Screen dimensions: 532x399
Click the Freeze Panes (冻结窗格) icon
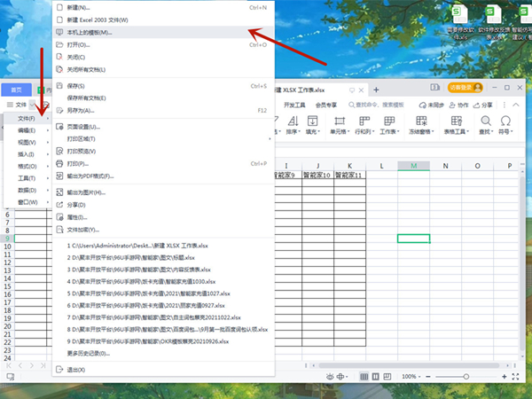(x=419, y=123)
